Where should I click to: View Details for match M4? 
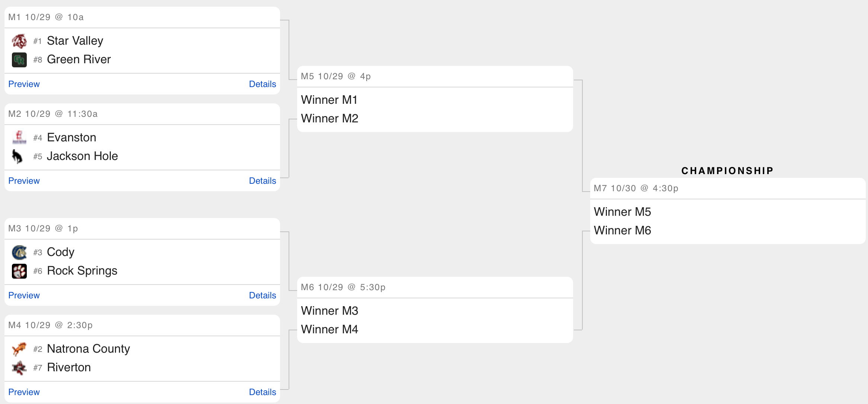(x=262, y=392)
